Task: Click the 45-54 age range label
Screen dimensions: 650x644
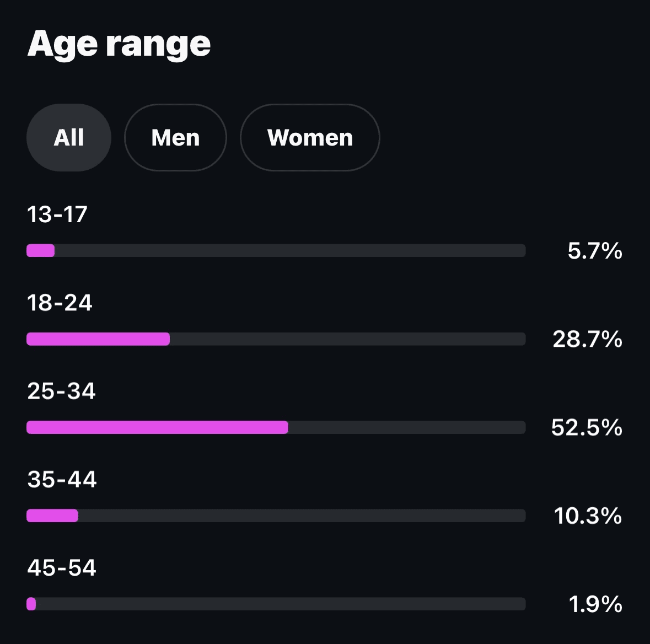Action: pos(61,568)
